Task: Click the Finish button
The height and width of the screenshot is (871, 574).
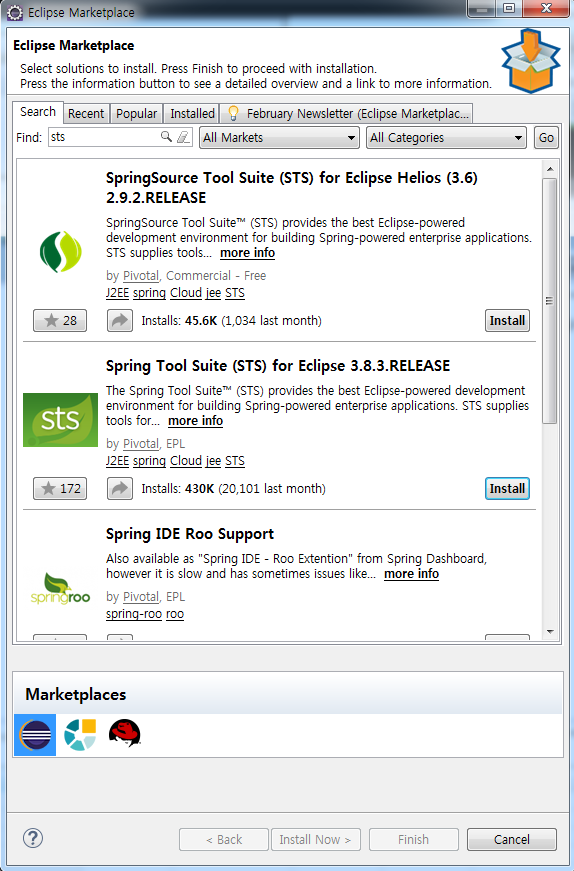Action: [x=413, y=839]
